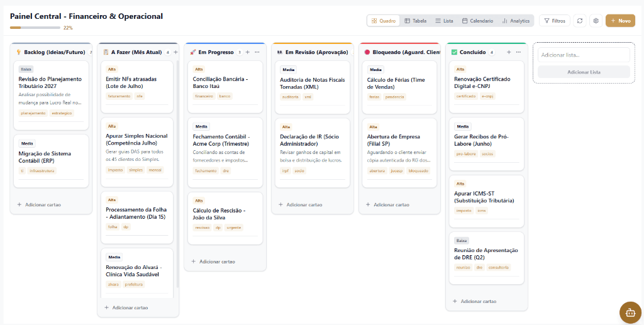
Task: Click the board title Painel Central - Financeiro & Operacional
Action: tap(86, 16)
